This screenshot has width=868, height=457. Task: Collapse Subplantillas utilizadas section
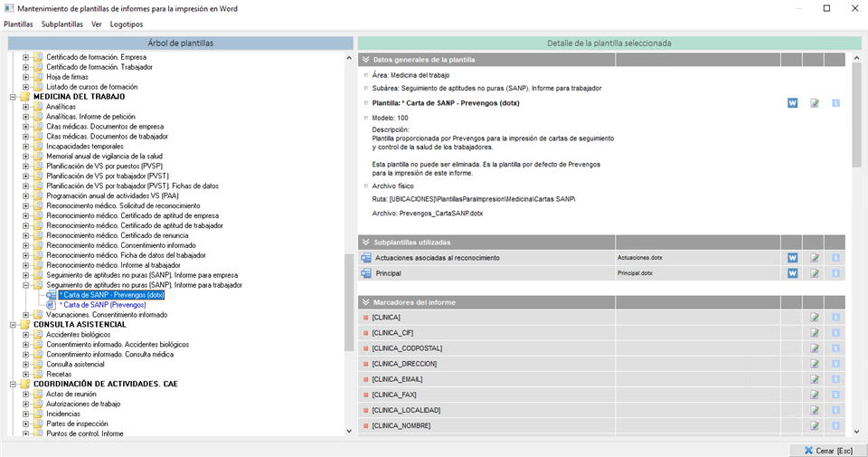pos(365,242)
